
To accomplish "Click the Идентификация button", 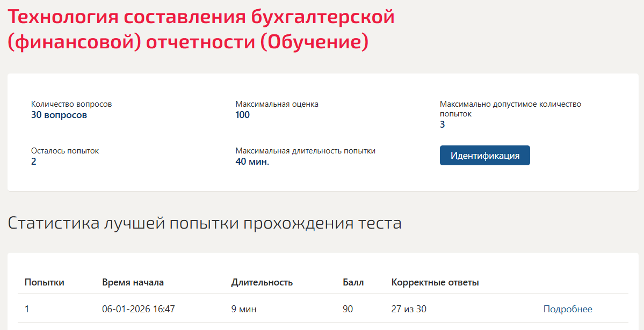I will (484, 156).
